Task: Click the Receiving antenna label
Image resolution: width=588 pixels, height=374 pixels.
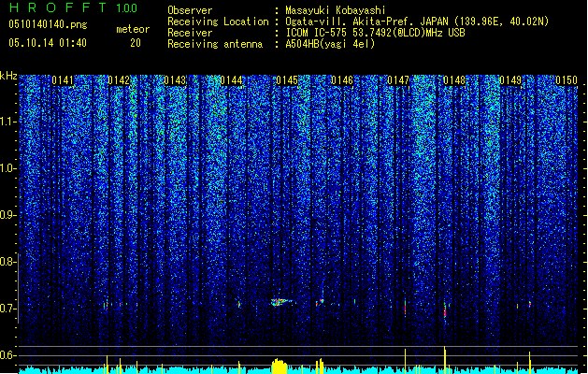Action: [215, 44]
